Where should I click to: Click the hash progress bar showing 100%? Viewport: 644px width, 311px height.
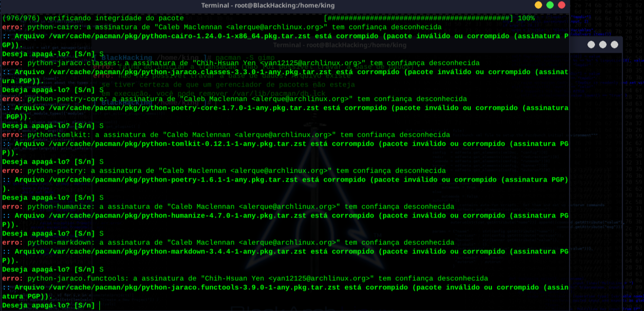tap(418, 18)
